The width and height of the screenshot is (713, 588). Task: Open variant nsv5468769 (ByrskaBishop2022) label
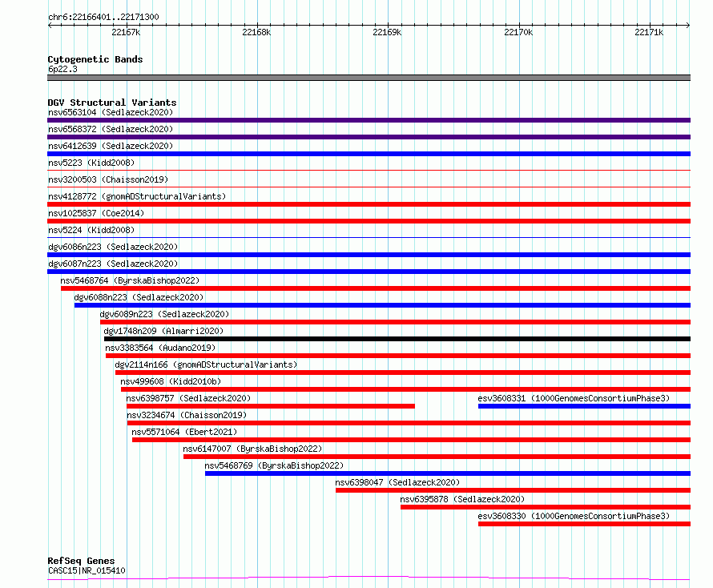pyautogui.click(x=274, y=465)
